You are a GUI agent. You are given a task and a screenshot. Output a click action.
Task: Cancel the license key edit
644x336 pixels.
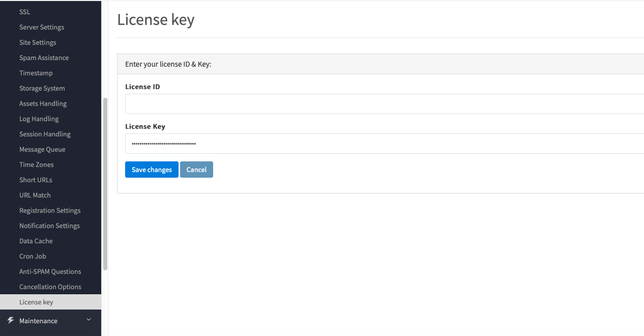196,170
